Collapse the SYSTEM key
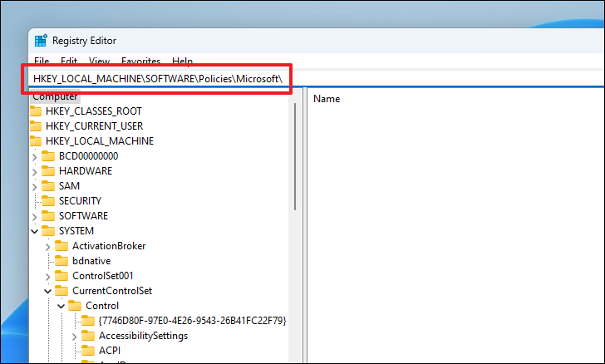 tap(35, 232)
